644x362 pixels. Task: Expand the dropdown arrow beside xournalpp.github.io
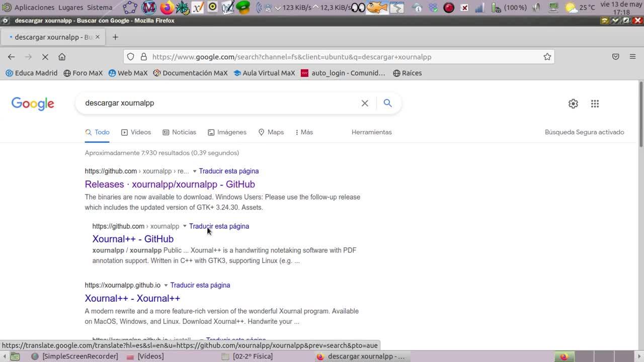[x=166, y=286]
